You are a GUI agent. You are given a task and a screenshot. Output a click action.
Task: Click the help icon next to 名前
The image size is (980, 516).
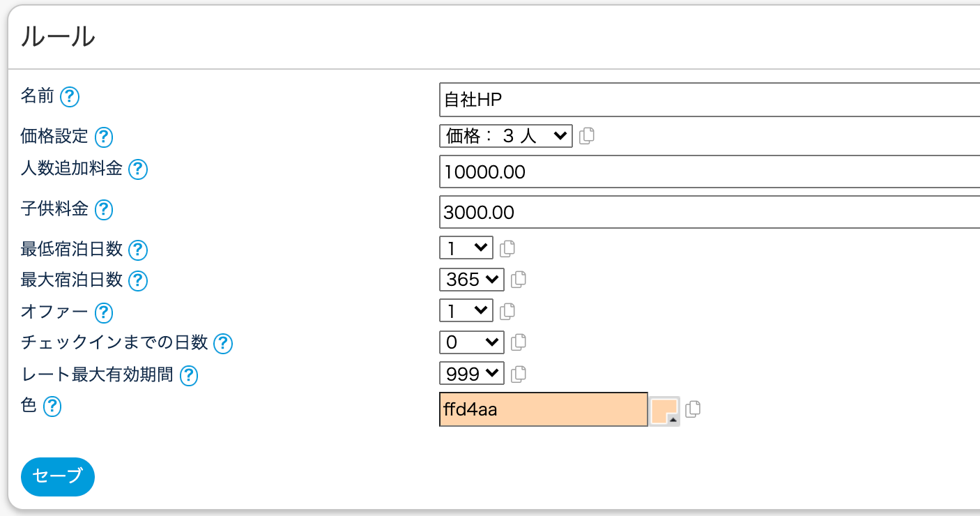click(70, 97)
